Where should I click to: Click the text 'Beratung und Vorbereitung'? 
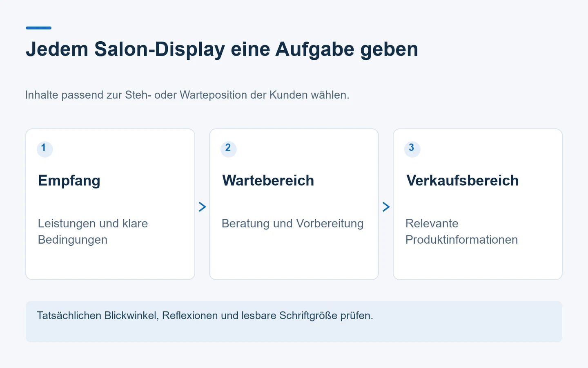pos(292,224)
